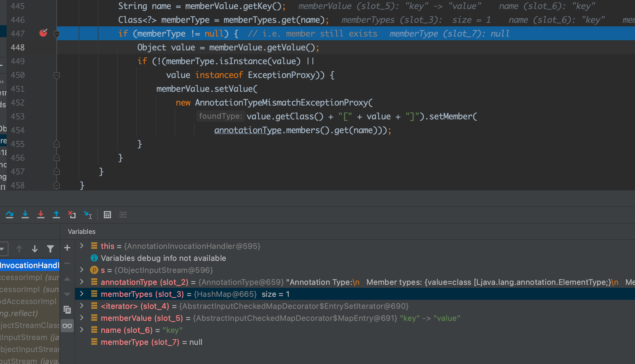Select the Variables tab header
This screenshot has width=635, height=364.
point(82,231)
